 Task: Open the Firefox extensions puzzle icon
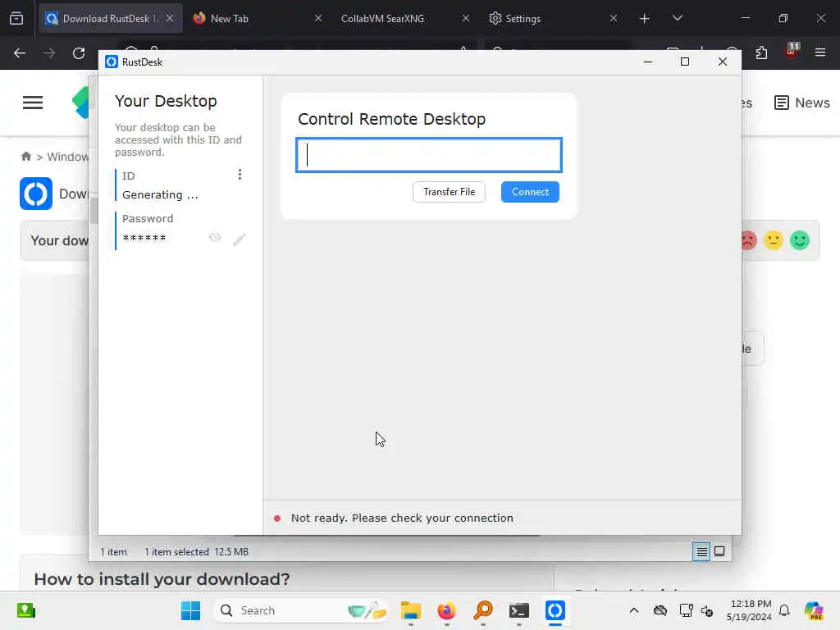761,52
